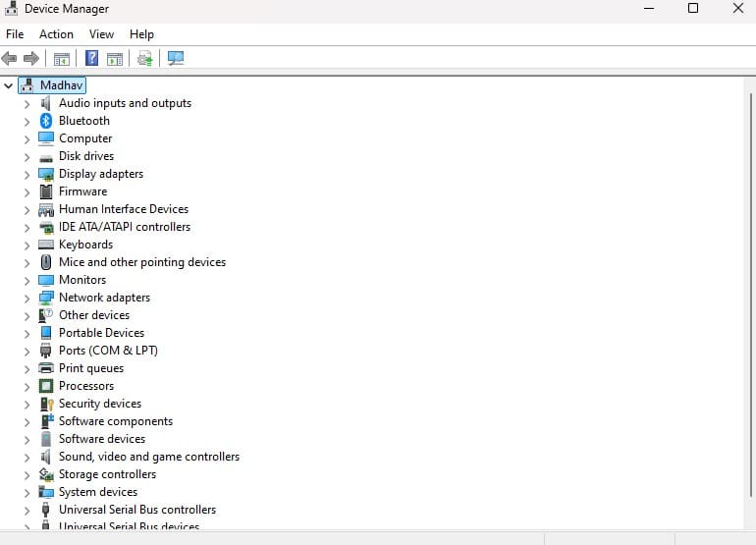Expand the Display adapters category
This screenshot has height=545, width=756.
click(27, 175)
